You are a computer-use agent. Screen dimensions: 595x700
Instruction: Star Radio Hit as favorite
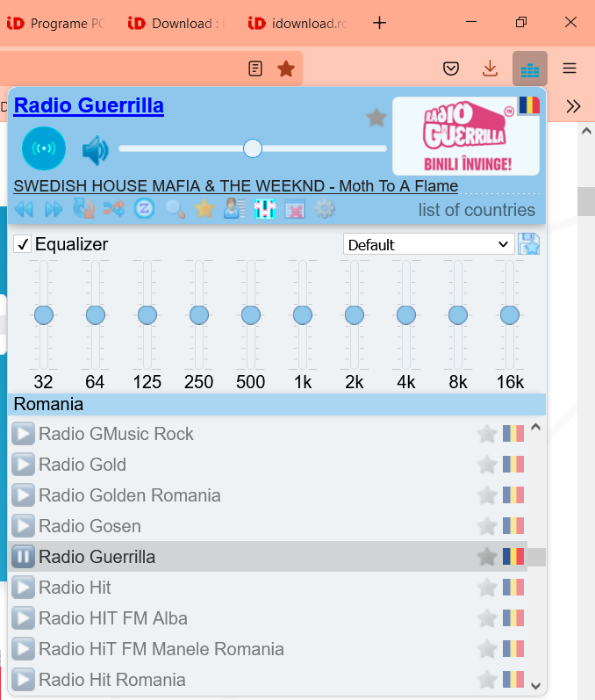point(486,588)
